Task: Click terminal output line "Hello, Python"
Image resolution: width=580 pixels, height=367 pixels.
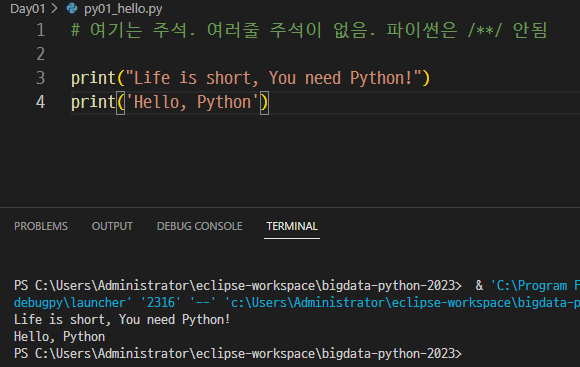Action: click(x=60, y=336)
